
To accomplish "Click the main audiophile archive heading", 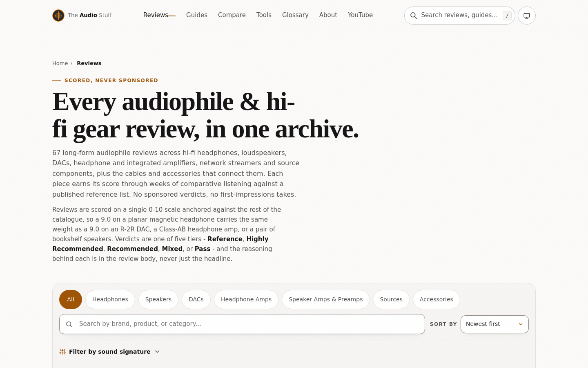I will point(205,115).
